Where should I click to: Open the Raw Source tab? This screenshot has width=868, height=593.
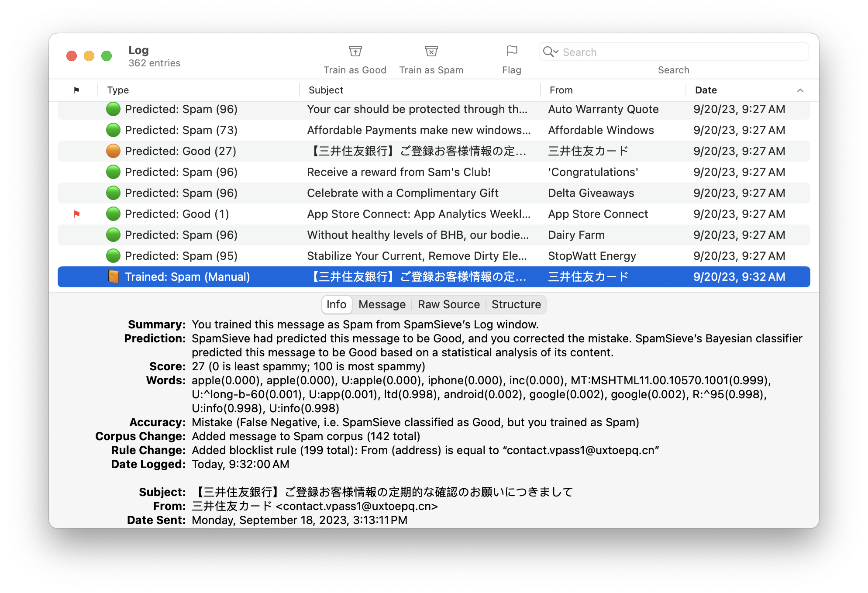448,304
